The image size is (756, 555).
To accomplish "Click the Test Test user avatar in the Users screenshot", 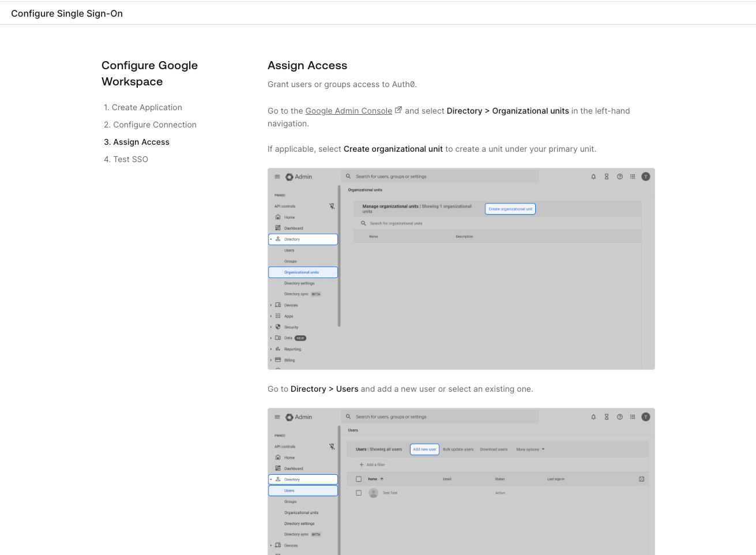I will tap(373, 493).
